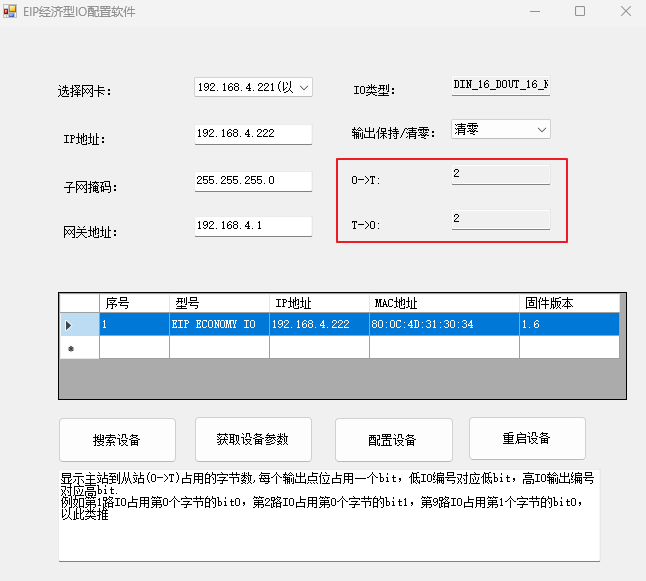Click the T->O value field
Screen dimensions: 646x581
click(500, 219)
